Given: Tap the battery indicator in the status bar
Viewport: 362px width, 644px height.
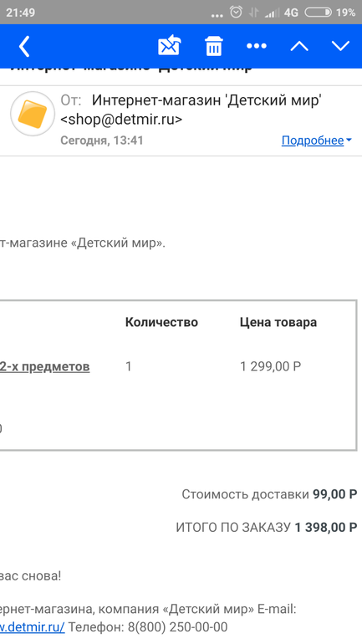Looking at the screenshot, I should (318, 13).
